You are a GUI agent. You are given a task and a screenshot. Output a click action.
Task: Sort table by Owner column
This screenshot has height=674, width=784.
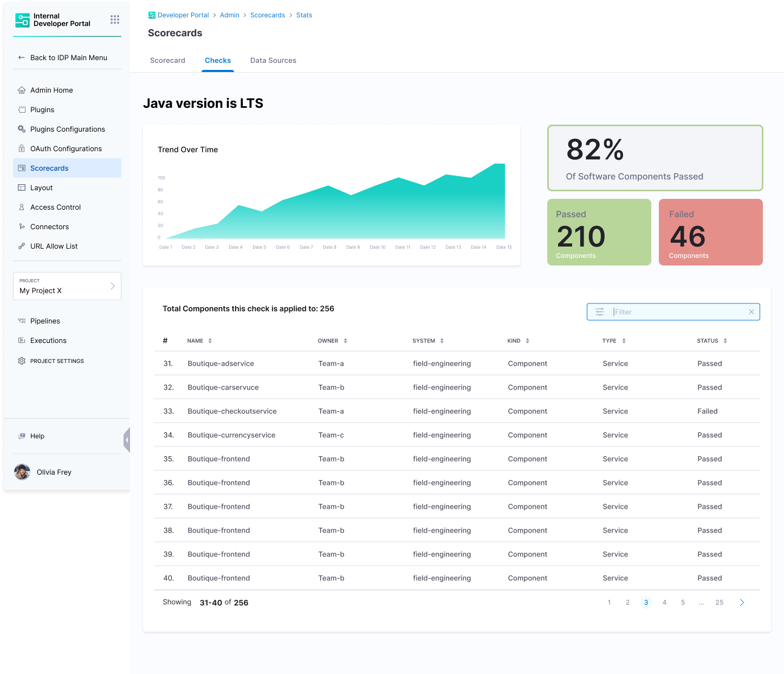[x=345, y=341]
